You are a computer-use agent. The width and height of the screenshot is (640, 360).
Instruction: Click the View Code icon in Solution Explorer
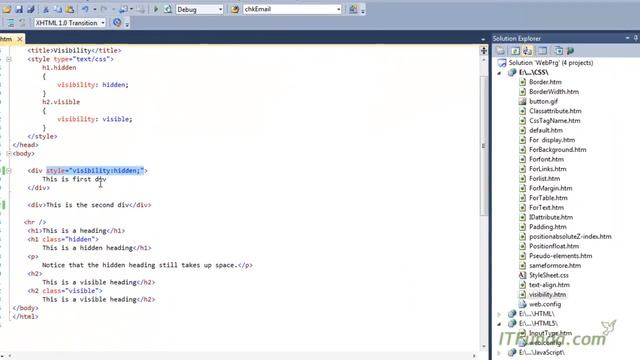(x=542, y=51)
